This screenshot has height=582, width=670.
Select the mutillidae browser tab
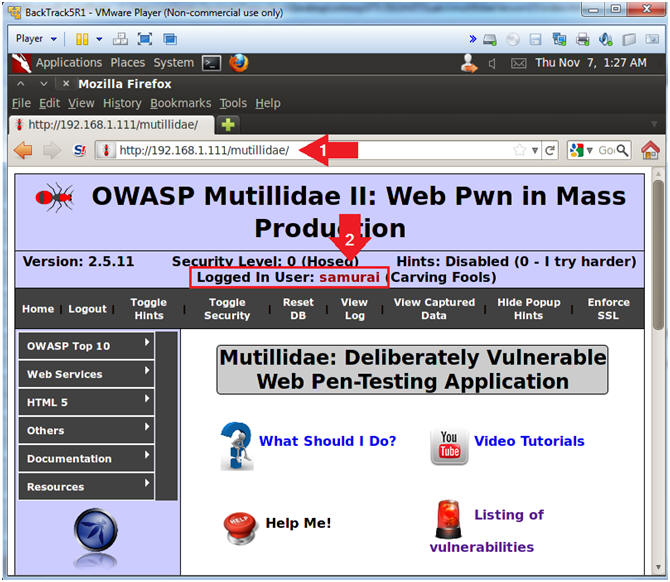[112, 125]
